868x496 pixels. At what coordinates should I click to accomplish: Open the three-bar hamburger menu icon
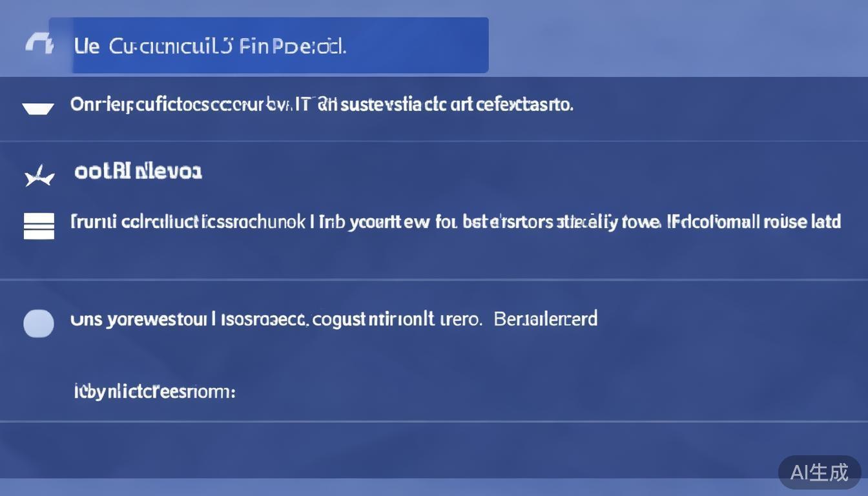(39, 226)
